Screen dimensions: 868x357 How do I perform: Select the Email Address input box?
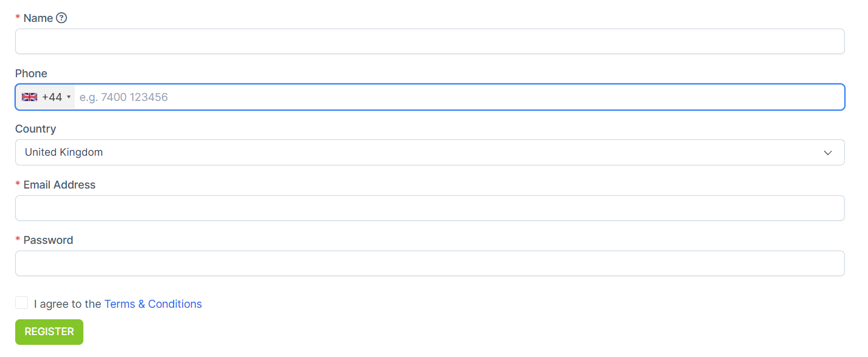point(430,208)
